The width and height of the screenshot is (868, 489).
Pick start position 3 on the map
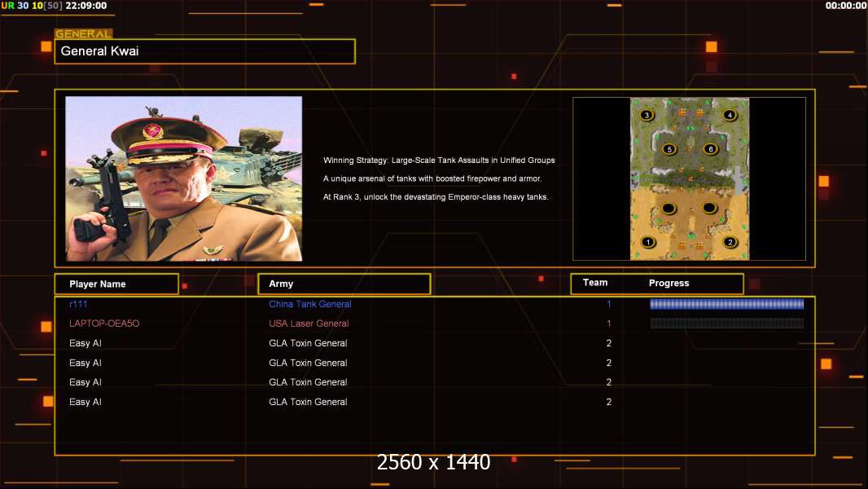click(x=647, y=115)
